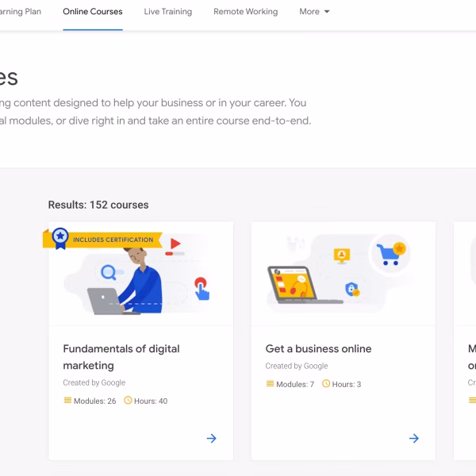The width and height of the screenshot is (476, 476).
Task: Open the Learning Plan tab
Action: 21,12
